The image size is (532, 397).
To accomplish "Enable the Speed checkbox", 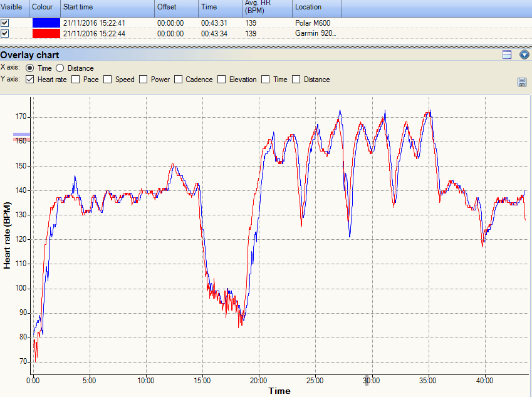I will (x=107, y=80).
